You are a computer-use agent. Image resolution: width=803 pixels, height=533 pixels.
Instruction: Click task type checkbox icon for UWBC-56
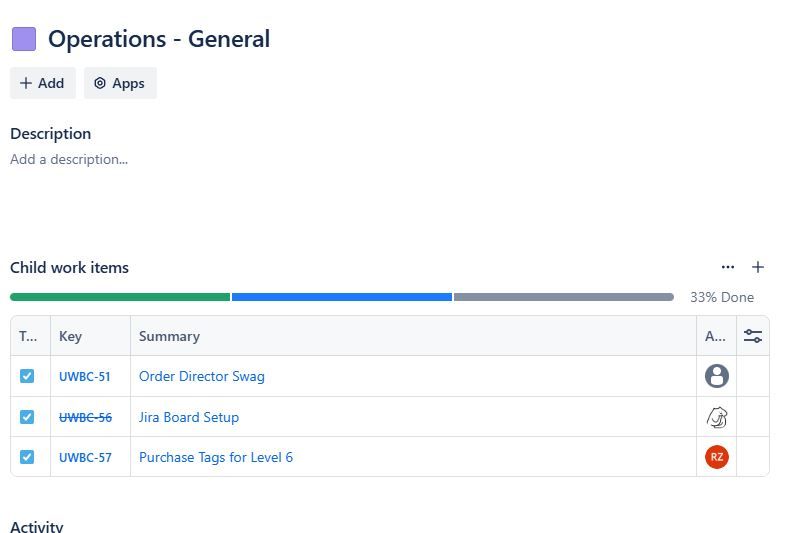pos(27,417)
